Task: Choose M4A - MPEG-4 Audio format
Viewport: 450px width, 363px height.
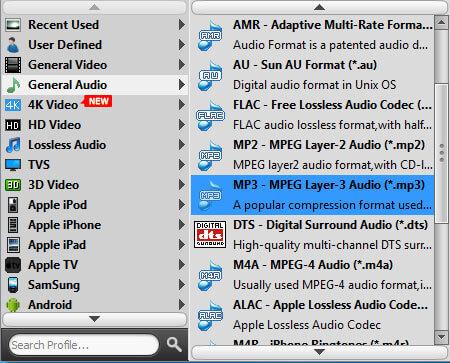Action: [312, 275]
